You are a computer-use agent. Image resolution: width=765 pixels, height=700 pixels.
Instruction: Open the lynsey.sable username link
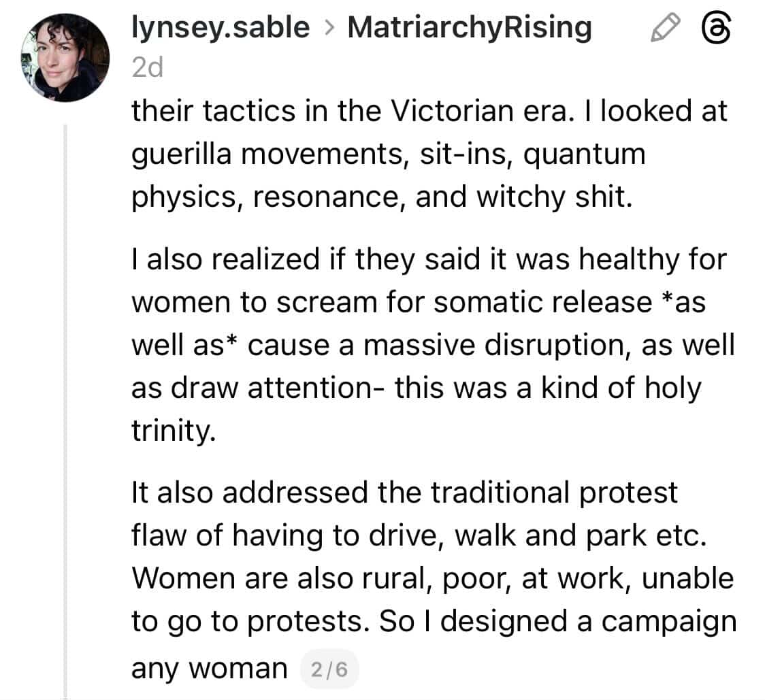(x=220, y=28)
